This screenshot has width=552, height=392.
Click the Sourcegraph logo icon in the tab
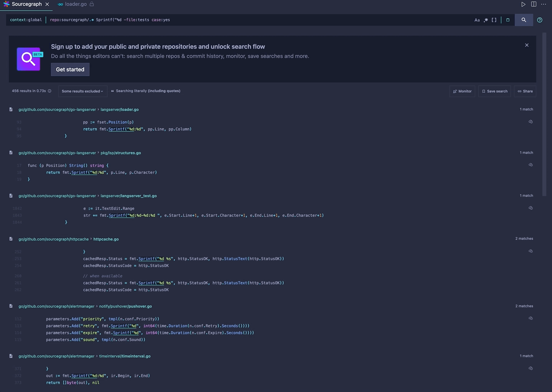click(x=6, y=4)
